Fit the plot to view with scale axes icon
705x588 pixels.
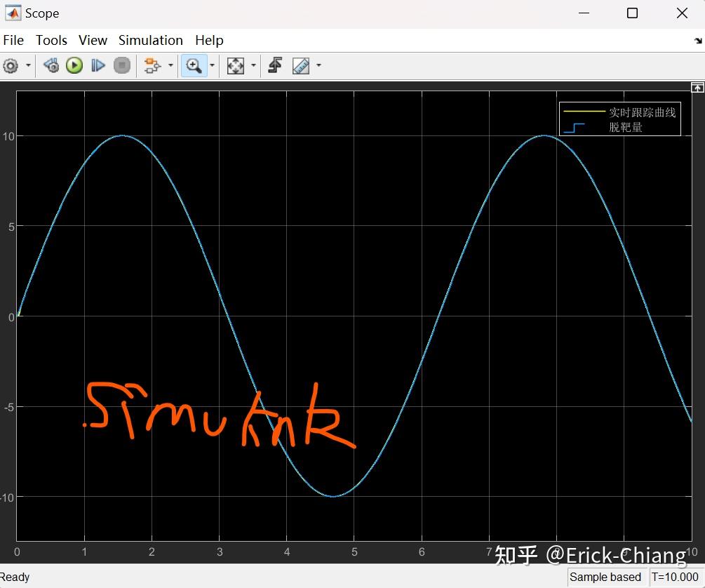(x=235, y=65)
